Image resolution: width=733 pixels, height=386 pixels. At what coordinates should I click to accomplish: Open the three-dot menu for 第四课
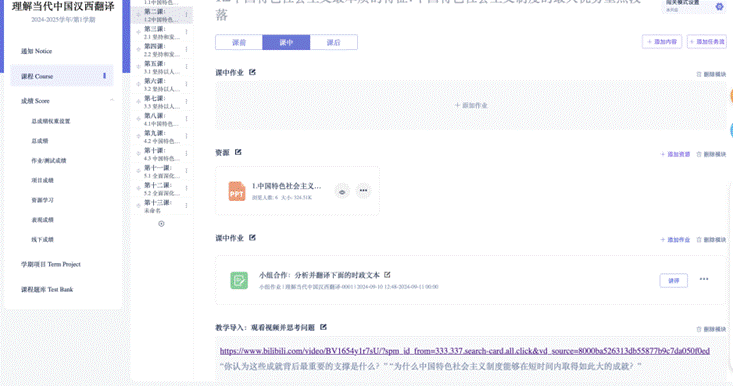(x=187, y=50)
